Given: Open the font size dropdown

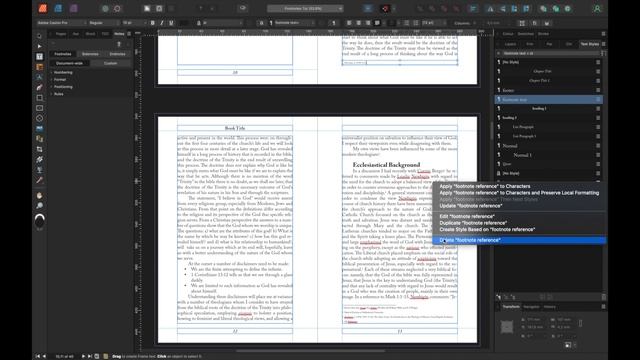Looking at the screenshot, I should 134,23.
